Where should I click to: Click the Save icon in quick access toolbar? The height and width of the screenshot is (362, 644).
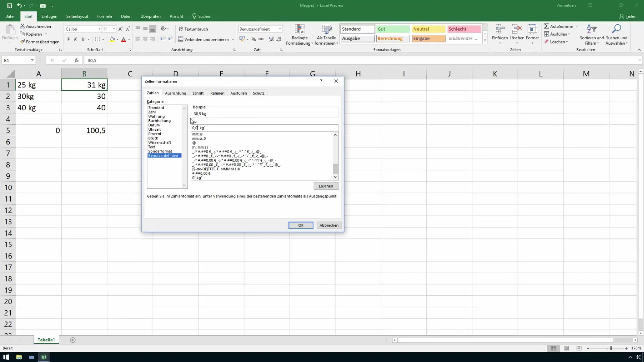tap(9, 6)
